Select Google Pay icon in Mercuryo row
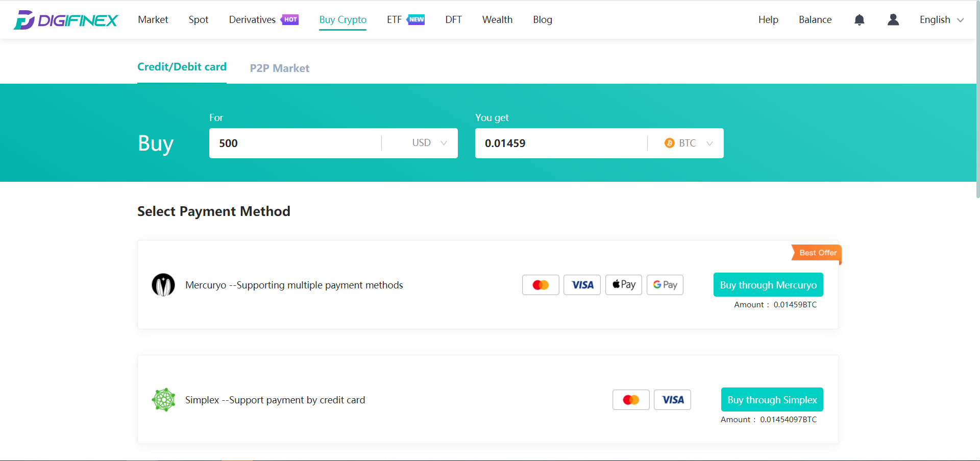The height and width of the screenshot is (461, 980). coord(665,285)
